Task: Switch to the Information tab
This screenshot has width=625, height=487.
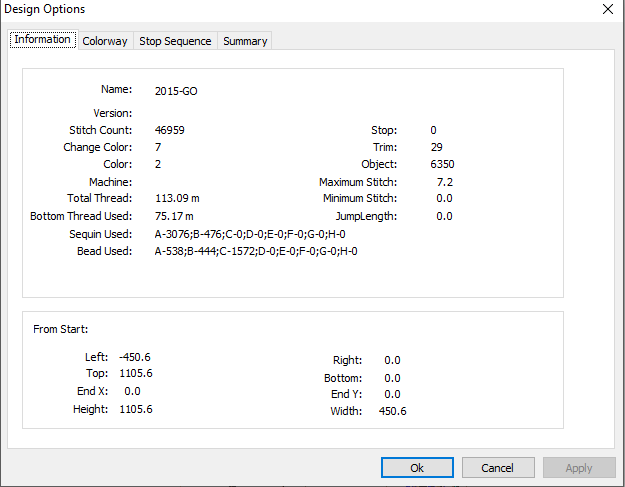Action: click(x=43, y=39)
